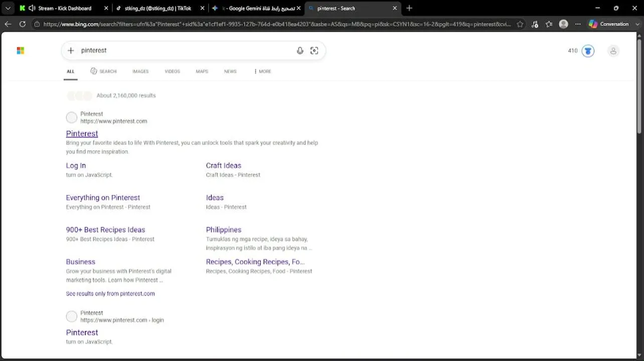Open the Pinterest login result title
The width and height of the screenshot is (644, 361).
coord(82,332)
